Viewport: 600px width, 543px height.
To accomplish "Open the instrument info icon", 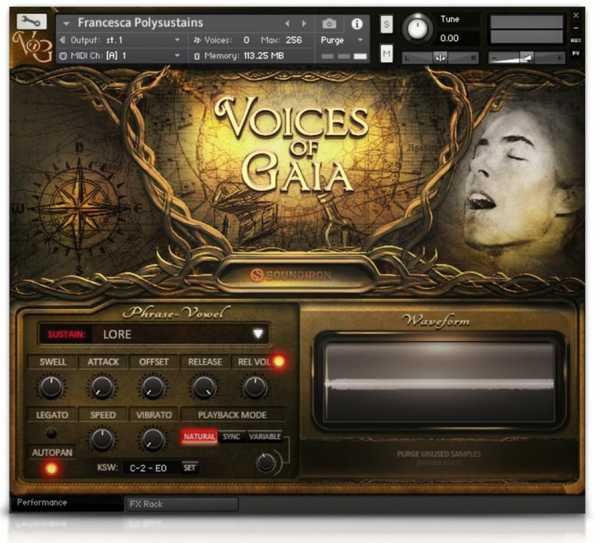I will tap(357, 24).
